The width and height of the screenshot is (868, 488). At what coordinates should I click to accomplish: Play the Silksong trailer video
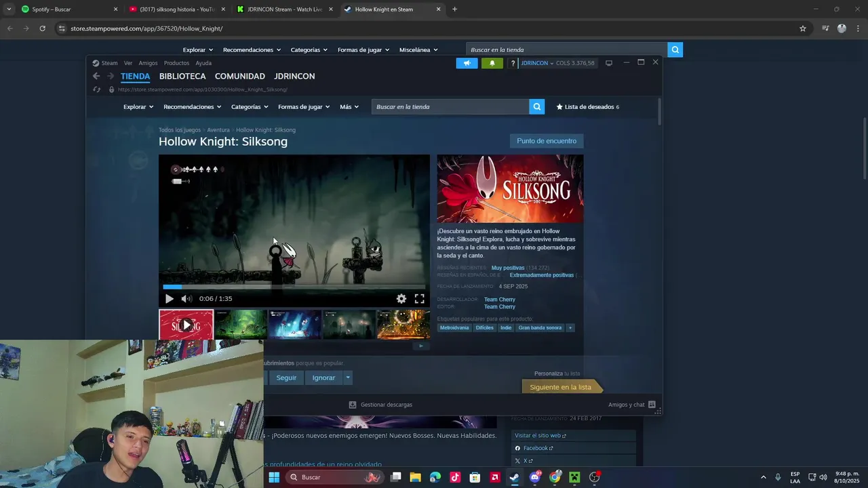click(169, 299)
